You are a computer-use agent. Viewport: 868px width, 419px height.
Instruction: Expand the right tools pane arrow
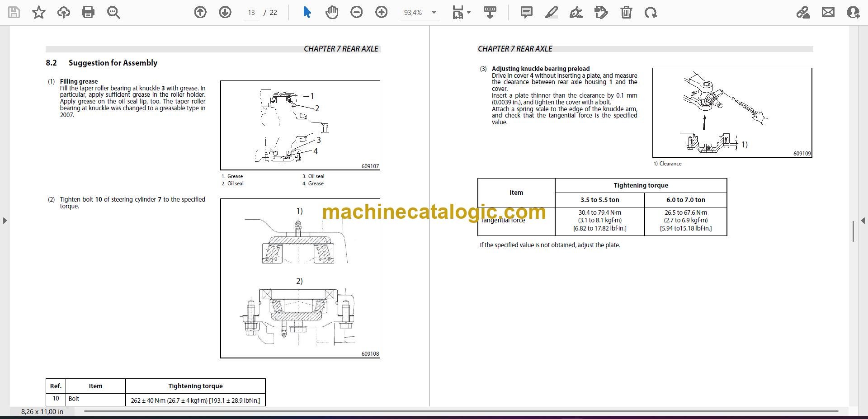tap(863, 221)
